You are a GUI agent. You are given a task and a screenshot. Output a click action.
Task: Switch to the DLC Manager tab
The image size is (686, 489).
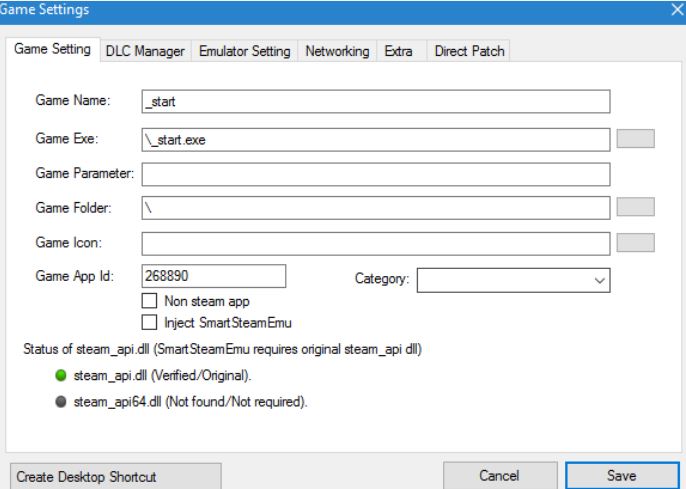(x=145, y=51)
